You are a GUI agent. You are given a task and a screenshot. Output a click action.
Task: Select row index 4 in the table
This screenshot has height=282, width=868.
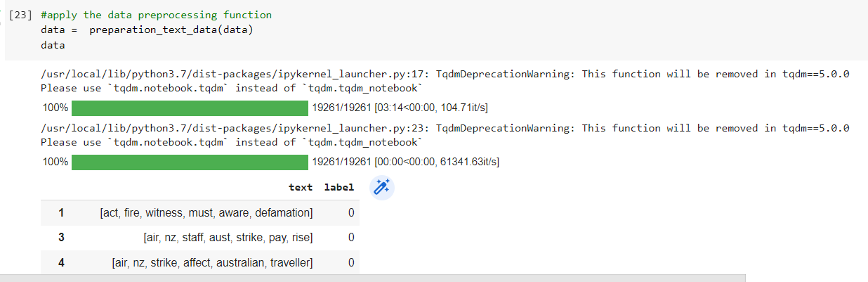coord(61,263)
